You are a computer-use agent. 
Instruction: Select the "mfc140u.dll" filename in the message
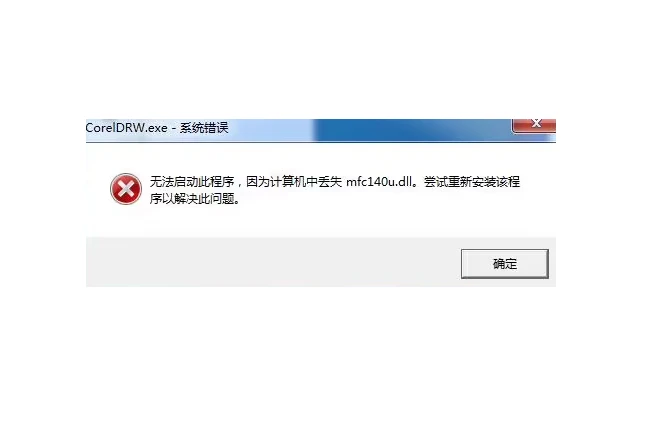tap(379, 181)
